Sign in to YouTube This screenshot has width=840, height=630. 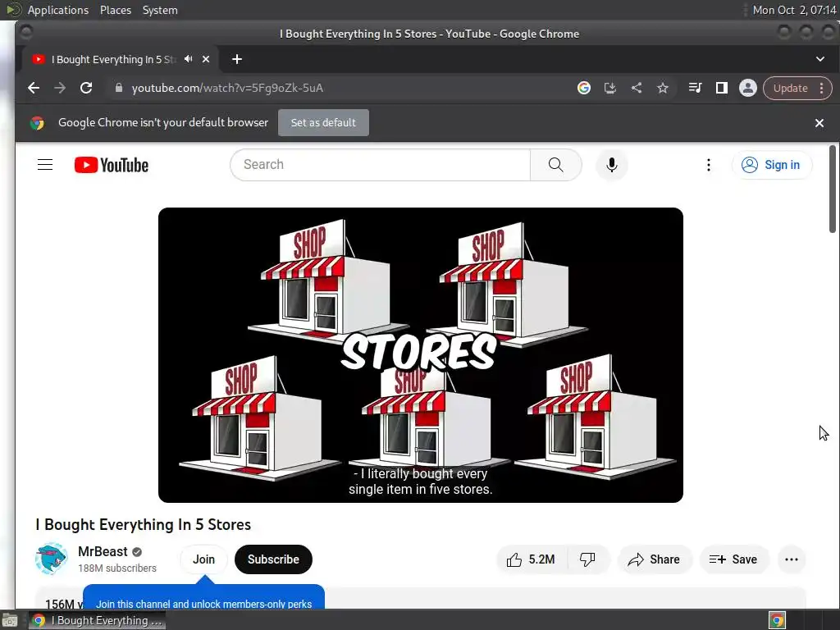pyautogui.click(x=771, y=164)
